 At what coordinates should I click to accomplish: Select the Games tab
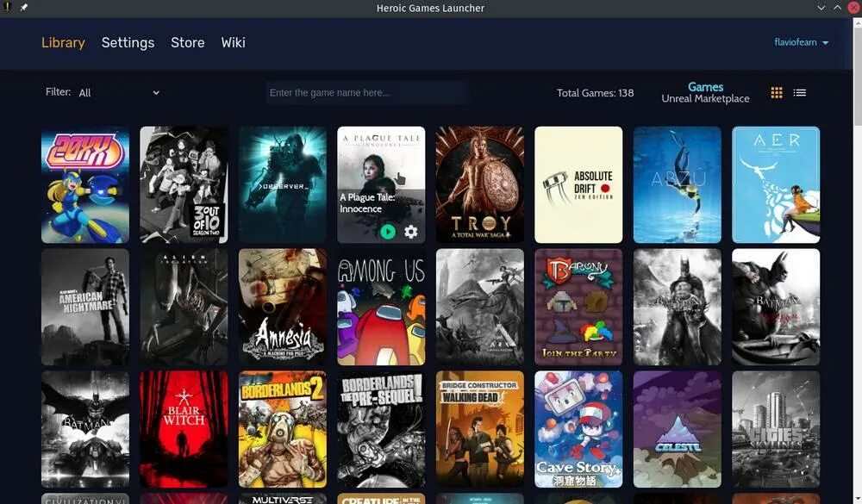coord(706,86)
